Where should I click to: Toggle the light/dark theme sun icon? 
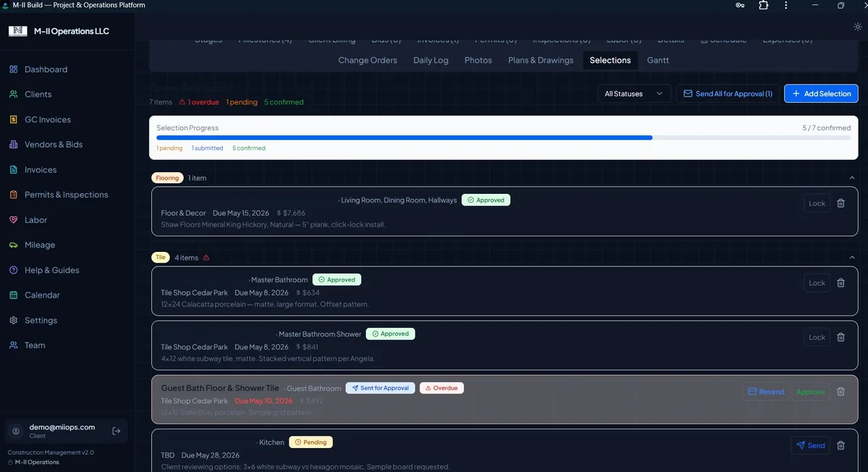point(858,27)
